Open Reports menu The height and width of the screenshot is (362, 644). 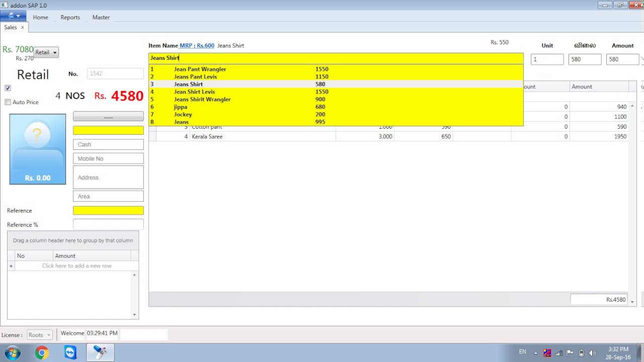70,17
